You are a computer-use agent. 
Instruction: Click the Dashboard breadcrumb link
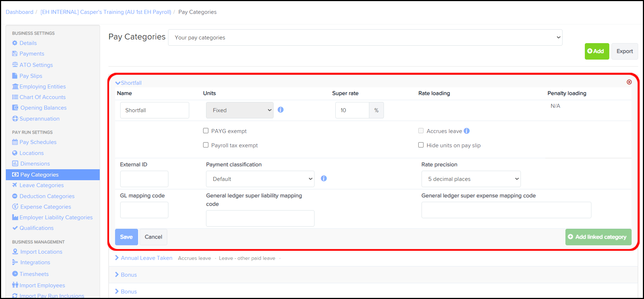19,12
